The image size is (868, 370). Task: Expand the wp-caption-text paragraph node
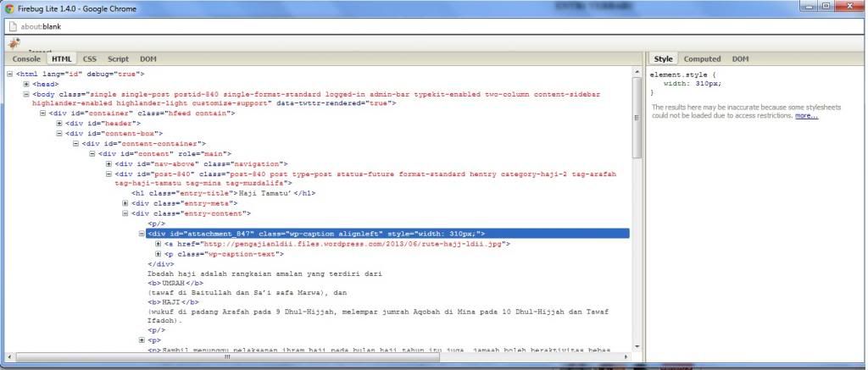[x=159, y=253]
